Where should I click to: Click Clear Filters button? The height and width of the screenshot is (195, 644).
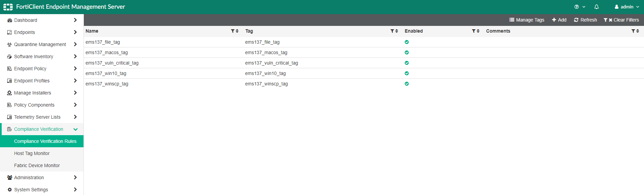point(621,20)
